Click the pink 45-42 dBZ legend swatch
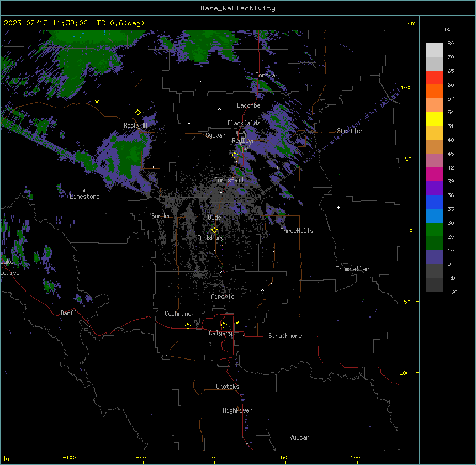This screenshot has width=476, height=465. click(x=434, y=160)
